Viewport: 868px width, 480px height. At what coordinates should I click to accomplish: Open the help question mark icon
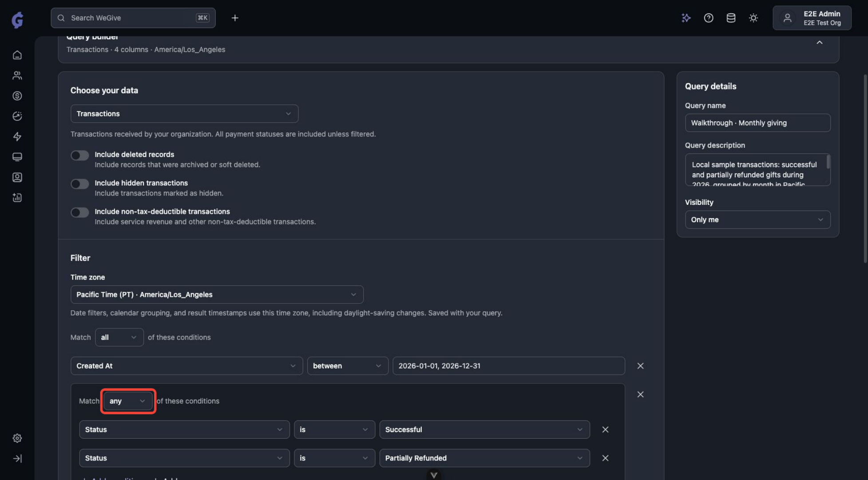pyautogui.click(x=709, y=18)
